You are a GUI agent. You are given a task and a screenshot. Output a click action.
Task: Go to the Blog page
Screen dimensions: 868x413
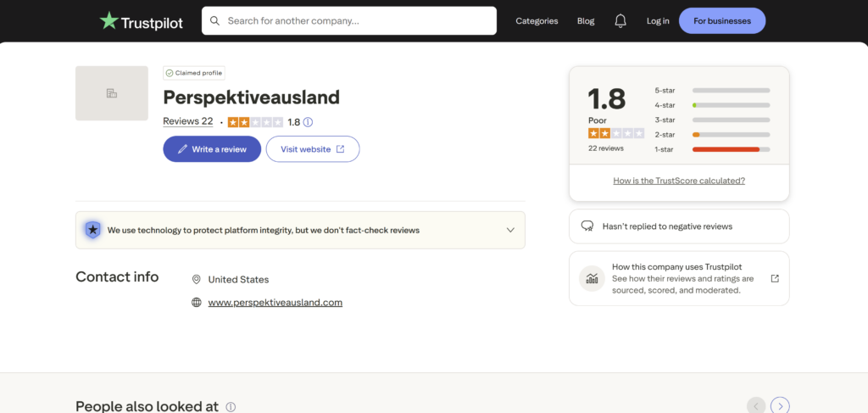(586, 21)
